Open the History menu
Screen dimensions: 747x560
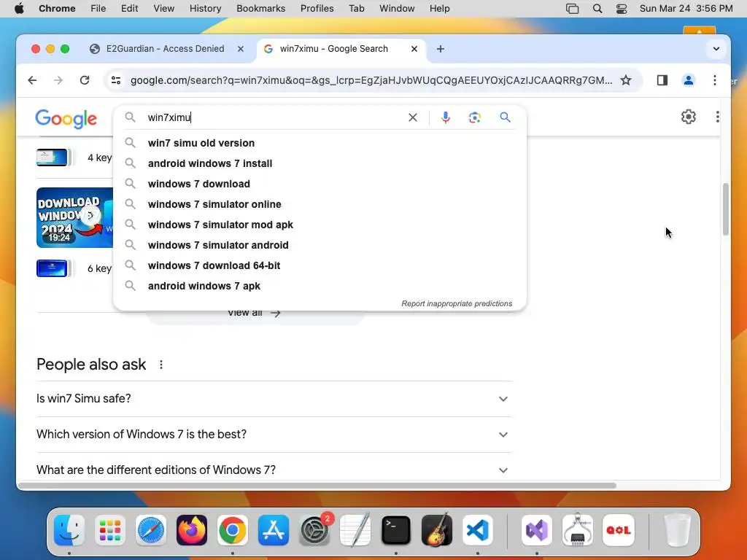point(205,9)
